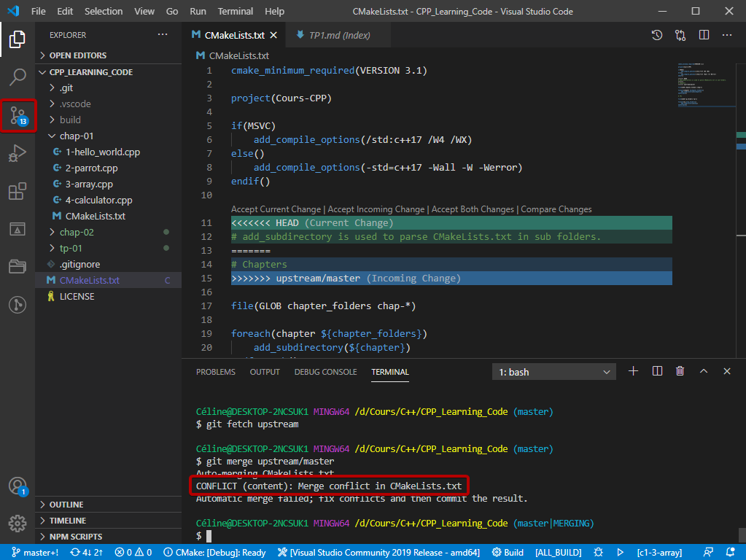Open Source Control view with 13 changes
The image size is (746, 560).
(x=18, y=116)
